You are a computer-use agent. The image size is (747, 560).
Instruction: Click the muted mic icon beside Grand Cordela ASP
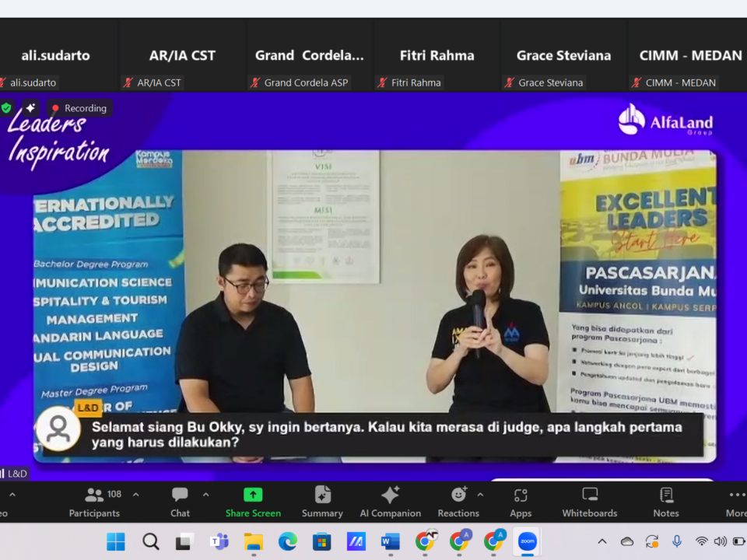(x=255, y=83)
